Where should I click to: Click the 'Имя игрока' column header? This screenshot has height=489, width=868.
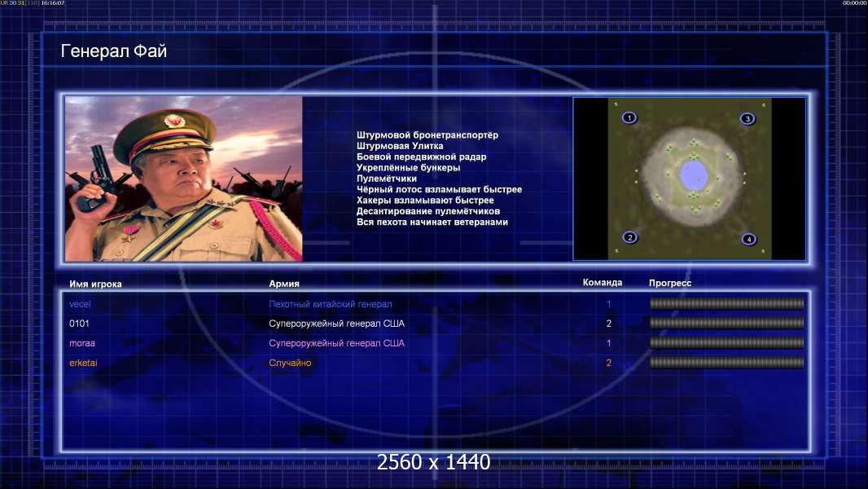pyautogui.click(x=95, y=284)
